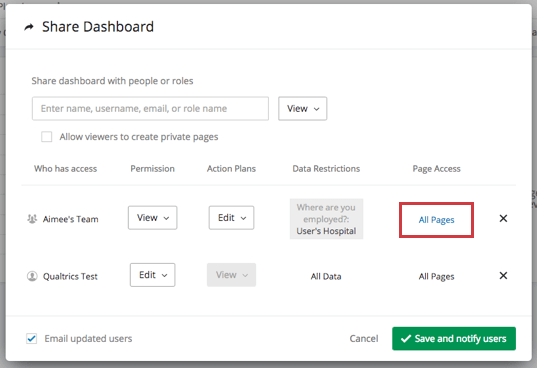Image resolution: width=537 pixels, height=368 pixels.
Task: Open Aimee's Team Edit action plans dropdown
Action: click(232, 218)
